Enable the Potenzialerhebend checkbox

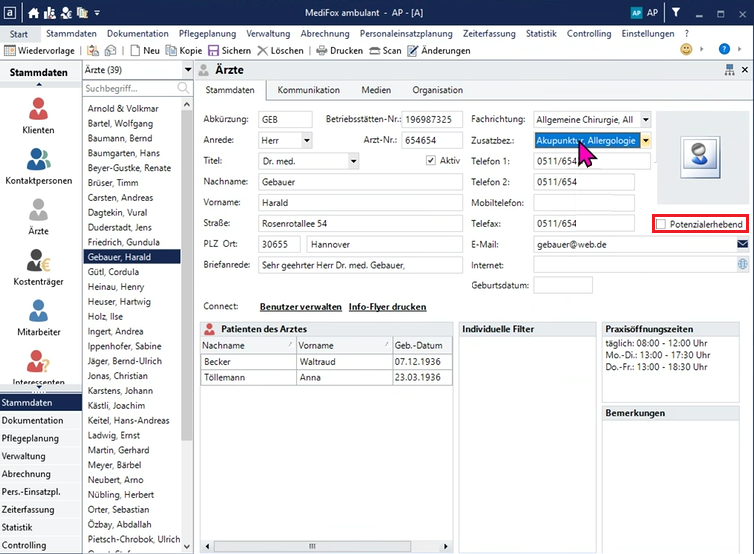tap(661, 225)
